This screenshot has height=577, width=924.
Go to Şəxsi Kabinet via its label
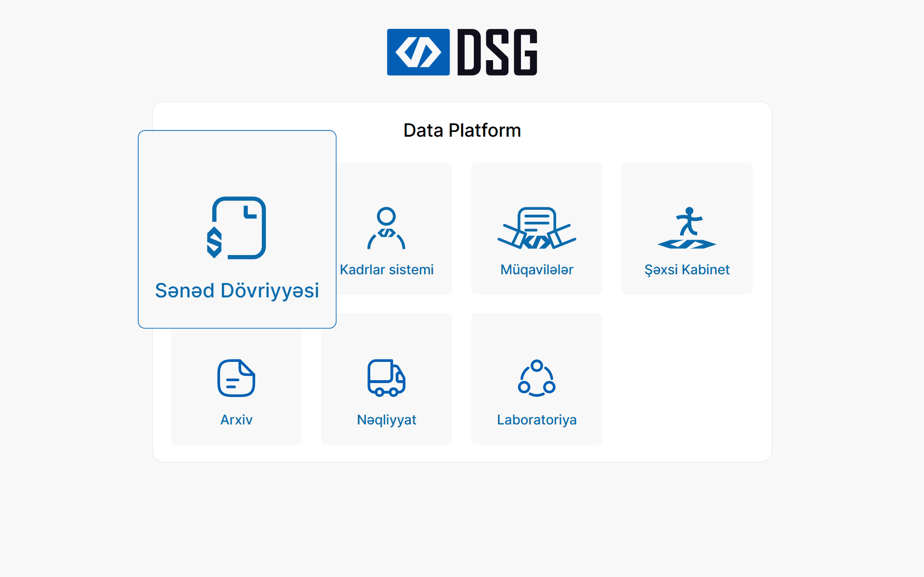[687, 269]
